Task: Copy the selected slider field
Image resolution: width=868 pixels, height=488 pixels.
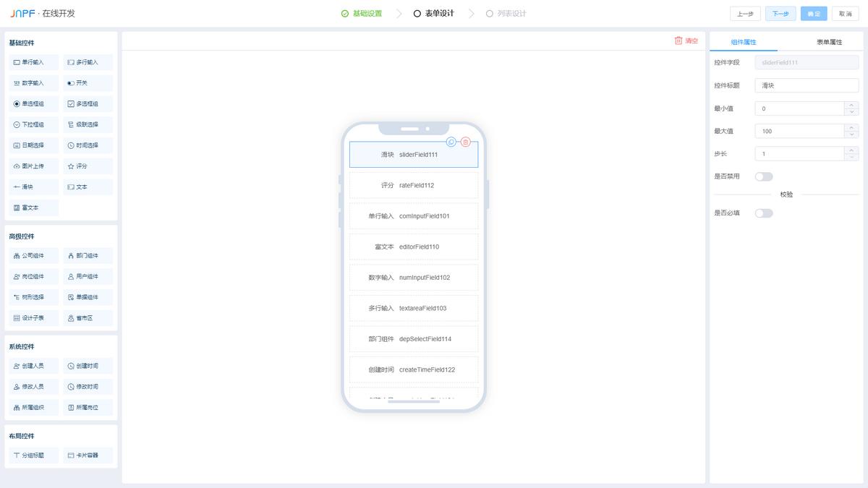Action: coord(451,142)
